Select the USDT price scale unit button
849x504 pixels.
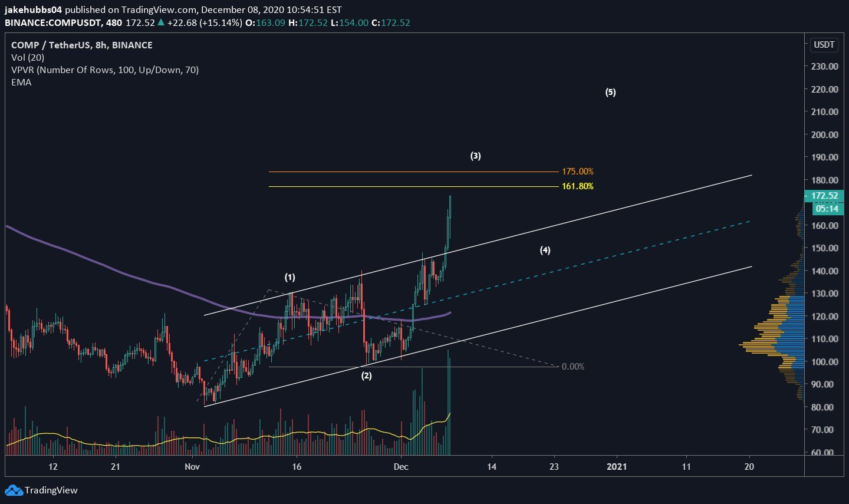[x=823, y=44]
